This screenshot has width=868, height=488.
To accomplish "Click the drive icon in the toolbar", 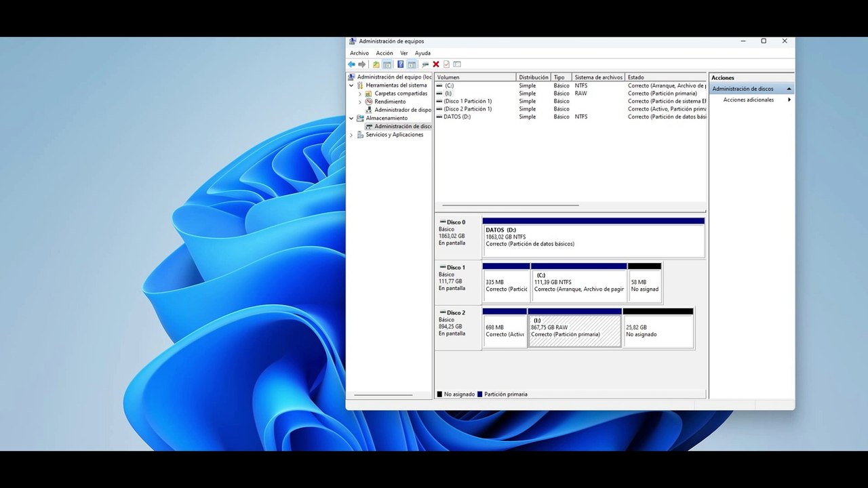I will (425, 64).
